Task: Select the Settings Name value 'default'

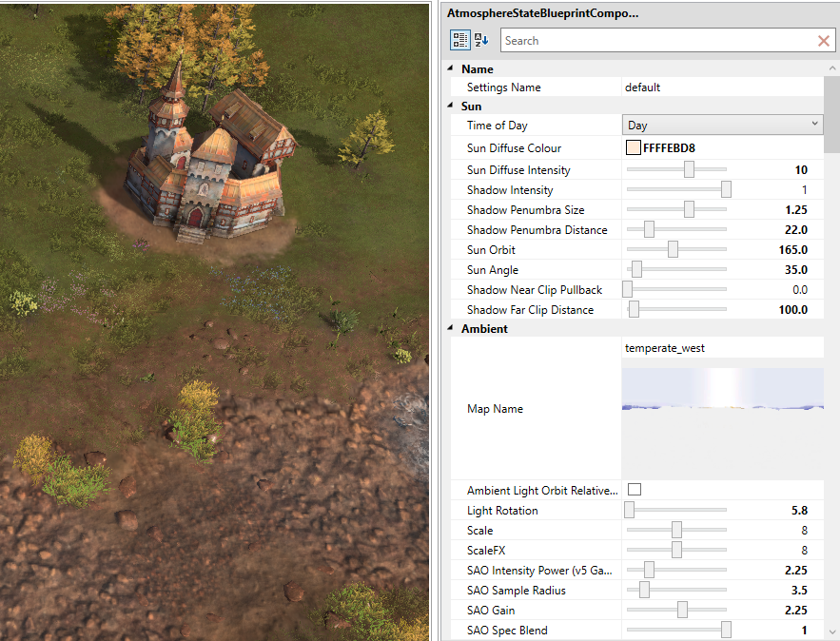Action: 642,87
